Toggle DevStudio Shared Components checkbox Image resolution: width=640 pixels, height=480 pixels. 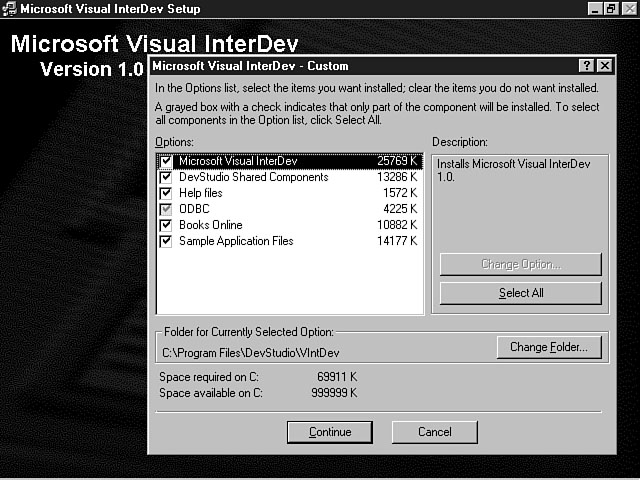tap(166, 177)
